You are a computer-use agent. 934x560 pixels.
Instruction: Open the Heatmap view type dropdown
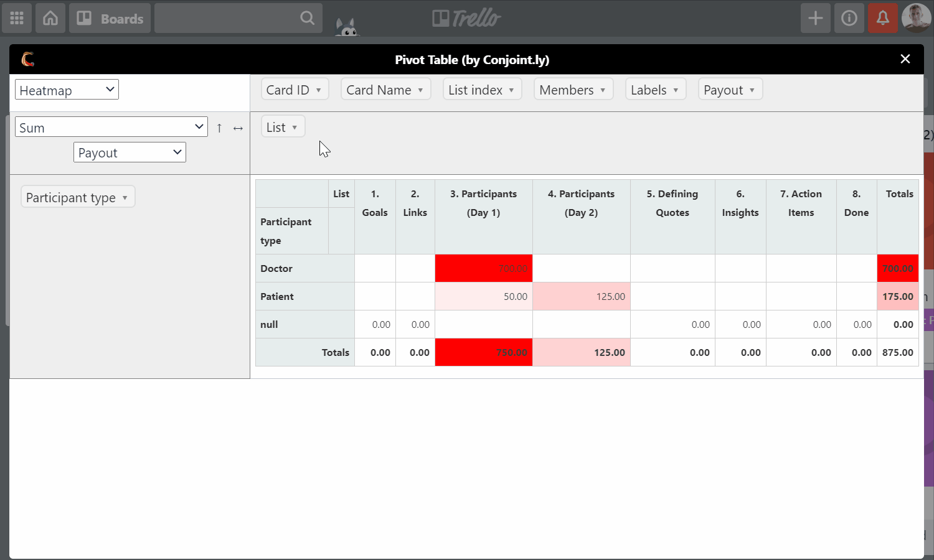click(x=66, y=89)
